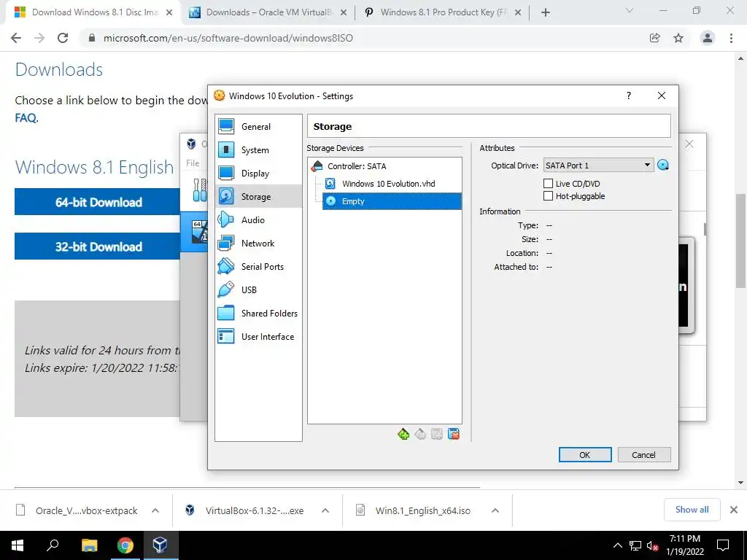Select the Storage settings category
This screenshot has height=560, width=747.
point(258,196)
